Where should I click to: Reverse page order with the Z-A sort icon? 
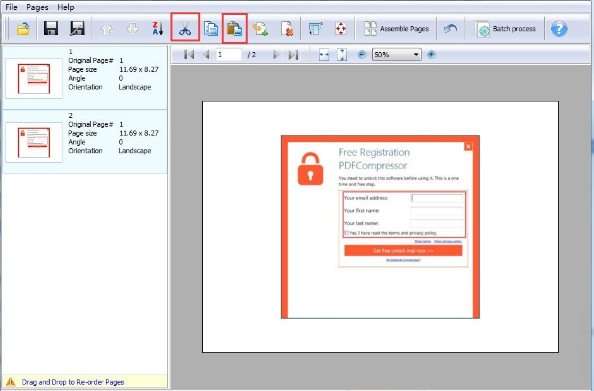(x=158, y=29)
